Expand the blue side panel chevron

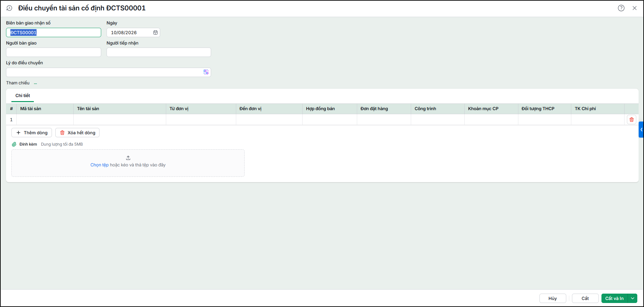point(641,130)
